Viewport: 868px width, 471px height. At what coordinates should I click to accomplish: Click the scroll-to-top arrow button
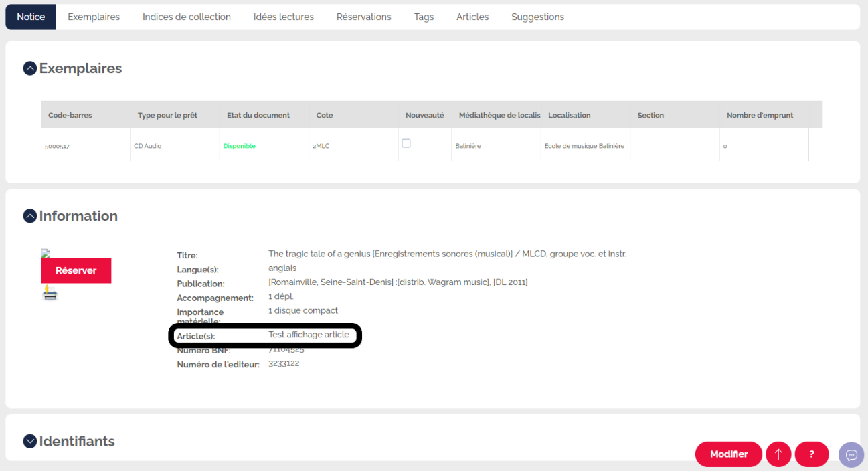[x=778, y=454]
